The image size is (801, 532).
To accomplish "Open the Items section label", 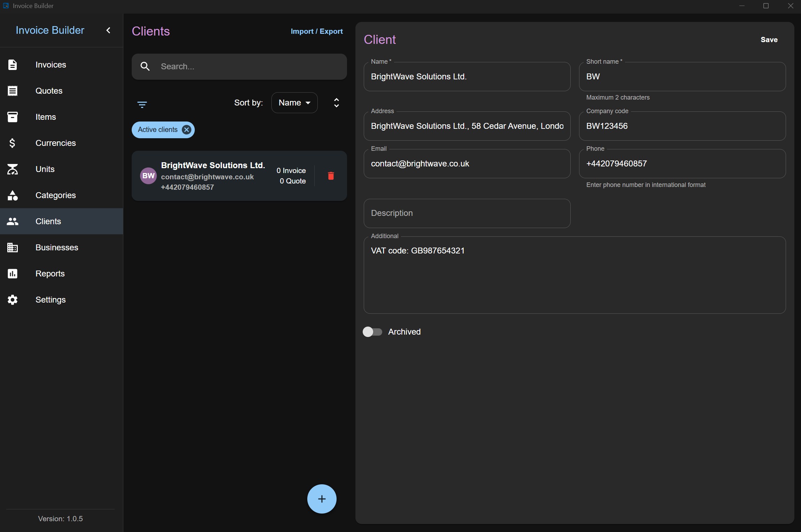I will coord(46,117).
